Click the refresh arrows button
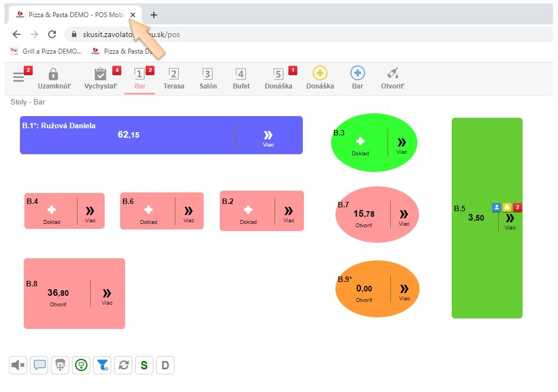 pyautogui.click(x=123, y=365)
